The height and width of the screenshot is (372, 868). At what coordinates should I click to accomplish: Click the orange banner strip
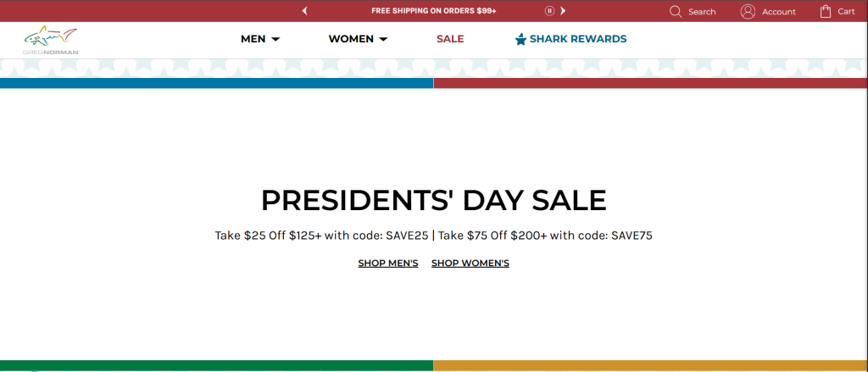click(650, 365)
